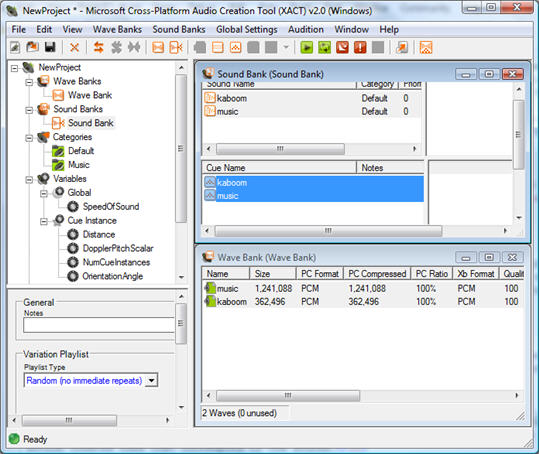Viewport: 539px width, 454px height.
Task: Click the New Sound Bank toolbar icon
Action: (176, 47)
